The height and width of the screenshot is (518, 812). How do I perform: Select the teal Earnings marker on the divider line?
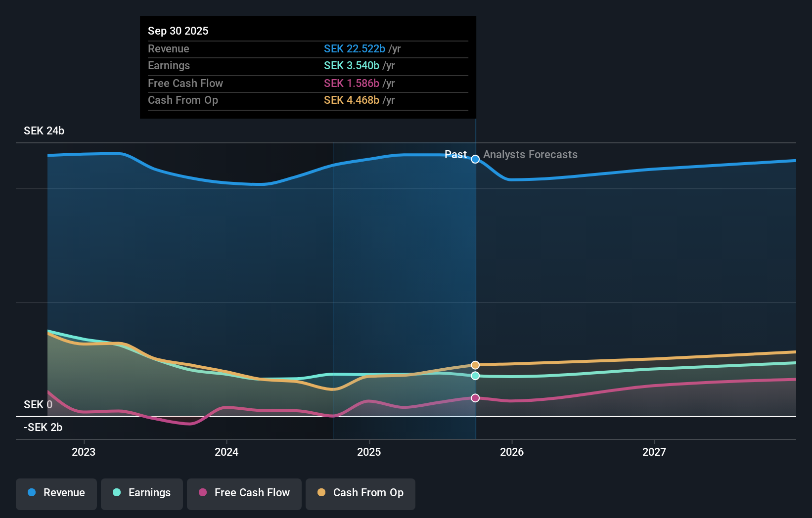click(x=475, y=376)
